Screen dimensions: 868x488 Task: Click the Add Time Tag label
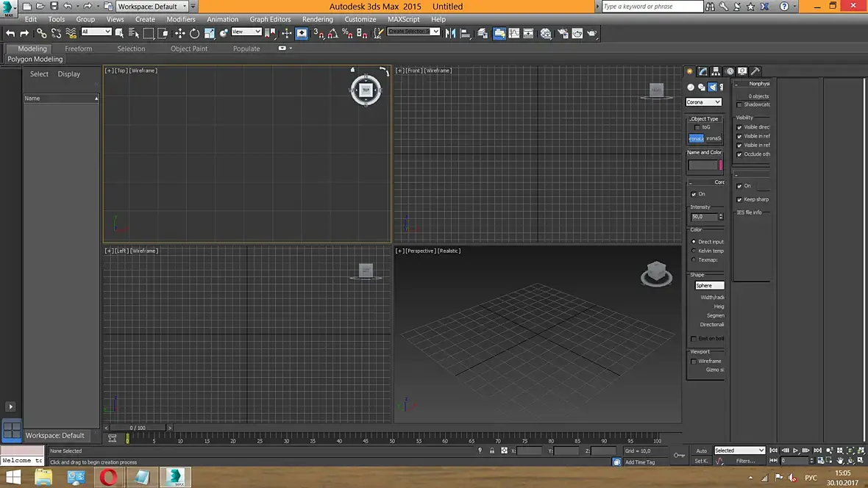tap(640, 462)
